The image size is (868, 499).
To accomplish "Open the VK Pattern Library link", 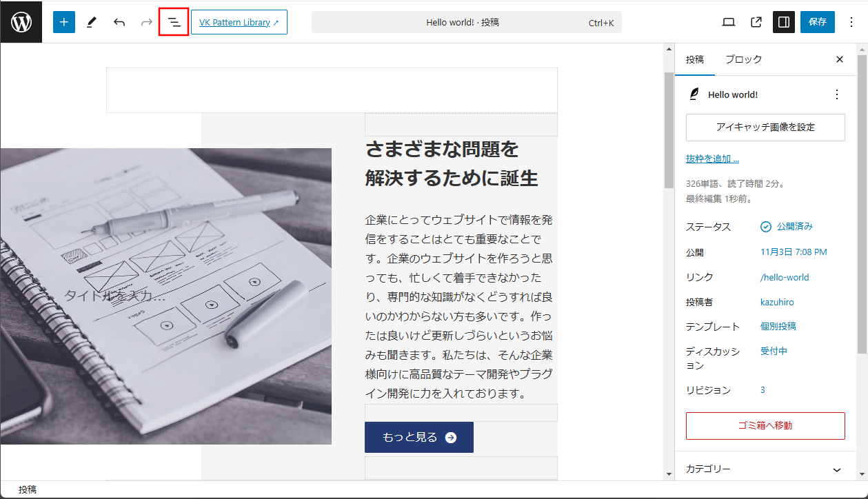I will click(x=239, y=22).
